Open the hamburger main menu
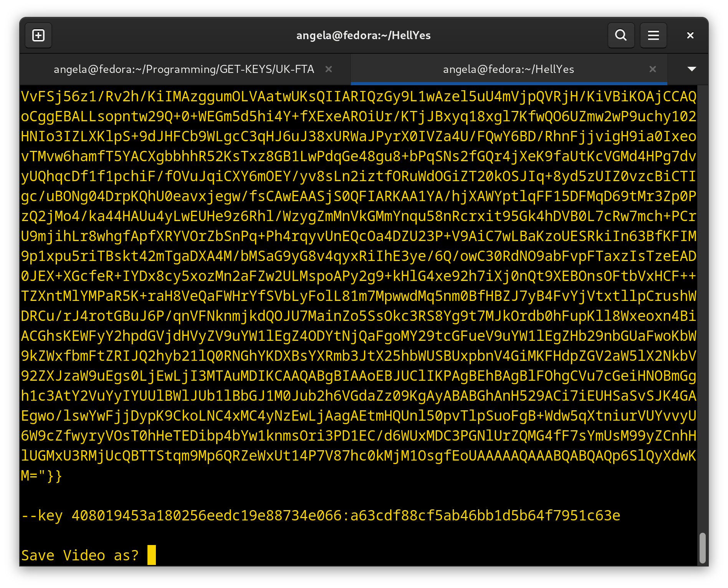This screenshot has height=588, width=728. click(653, 35)
